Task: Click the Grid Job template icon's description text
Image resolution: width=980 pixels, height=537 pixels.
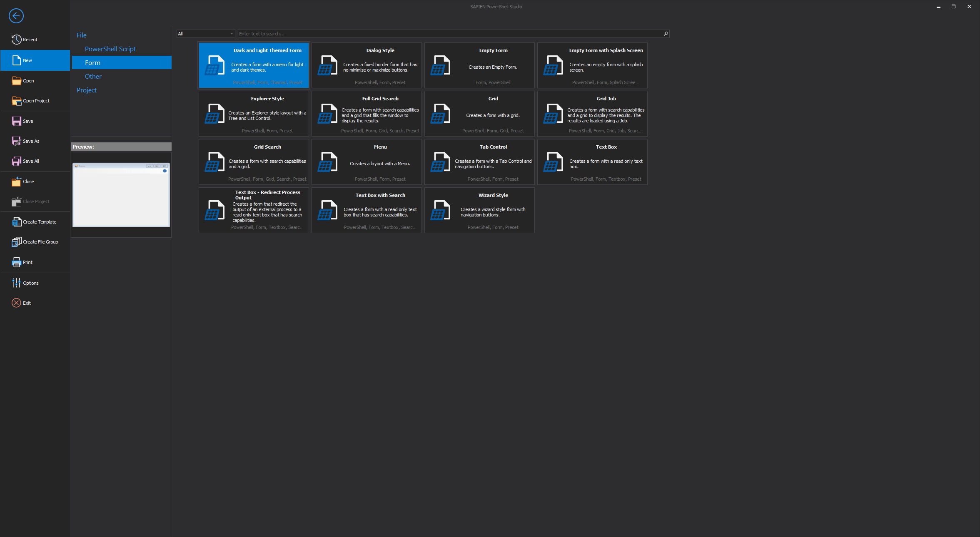Action: pyautogui.click(x=606, y=115)
